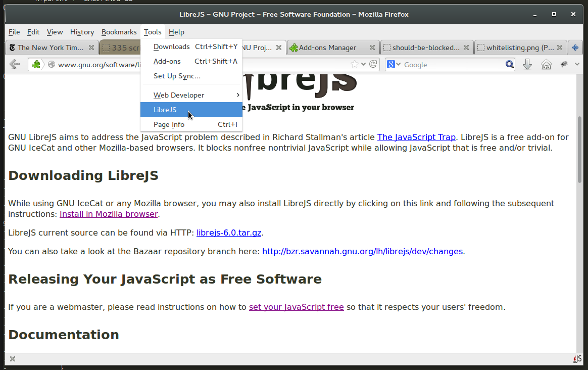Screen dimensions: 588x370
Task: Click the LibreJS icon in the status bar
Action: click(x=577, y=359)
